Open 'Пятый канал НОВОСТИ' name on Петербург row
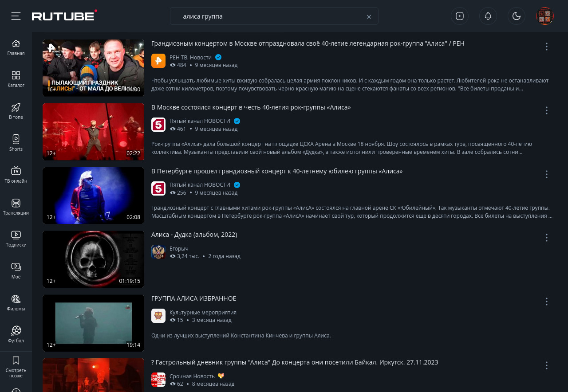The width and height of the screenshot is (568, 392). 200,185
